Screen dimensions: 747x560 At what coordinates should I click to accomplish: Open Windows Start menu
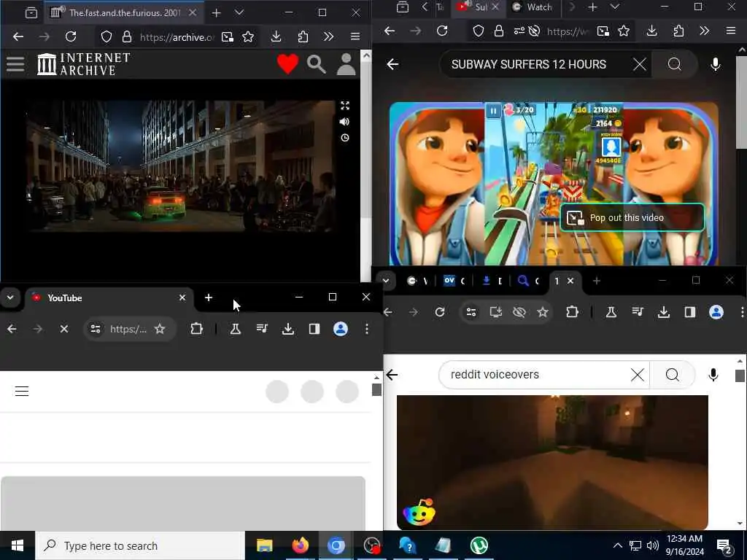tap(18, 545)
